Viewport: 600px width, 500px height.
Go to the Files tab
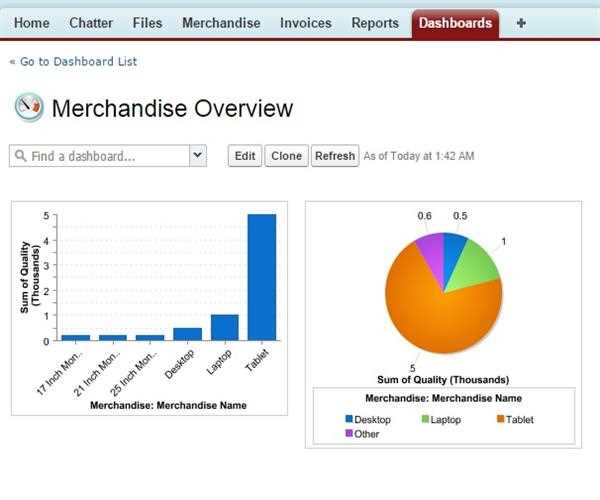pos(147,23)
